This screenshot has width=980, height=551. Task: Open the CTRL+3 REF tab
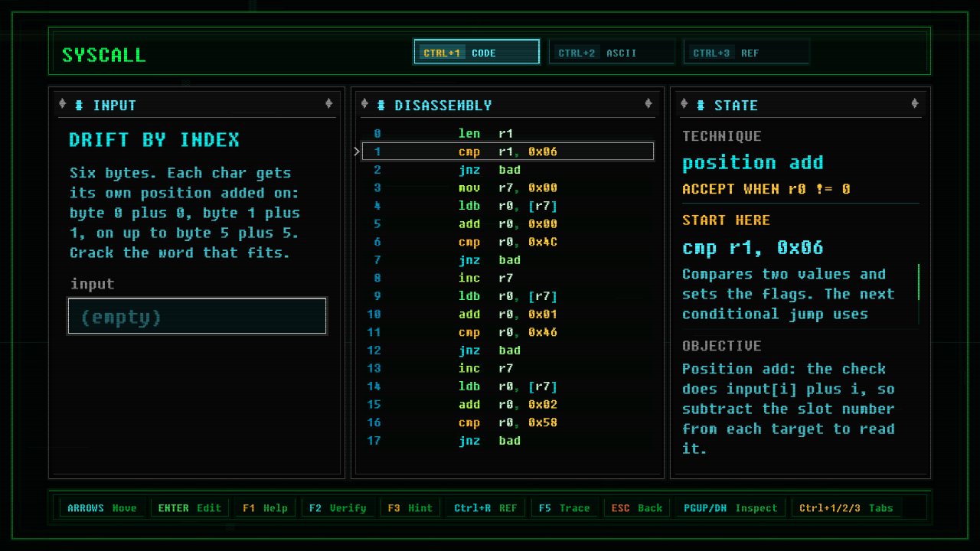point(746,52)
